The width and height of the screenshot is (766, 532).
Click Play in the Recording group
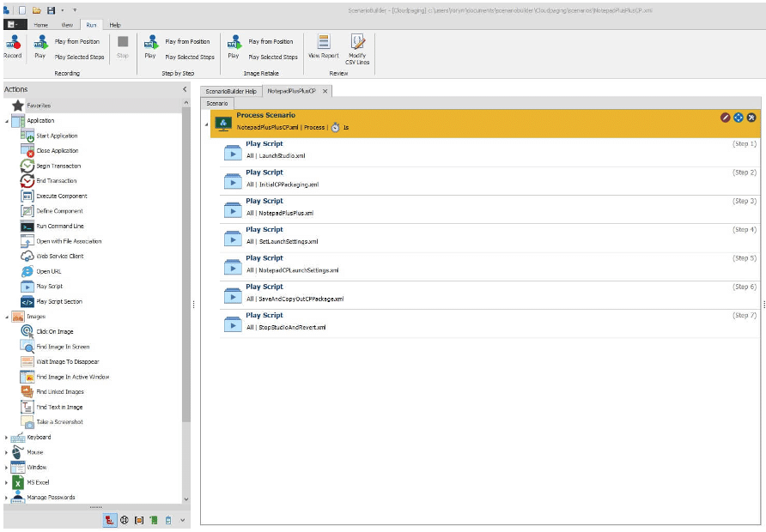(40, 47)
